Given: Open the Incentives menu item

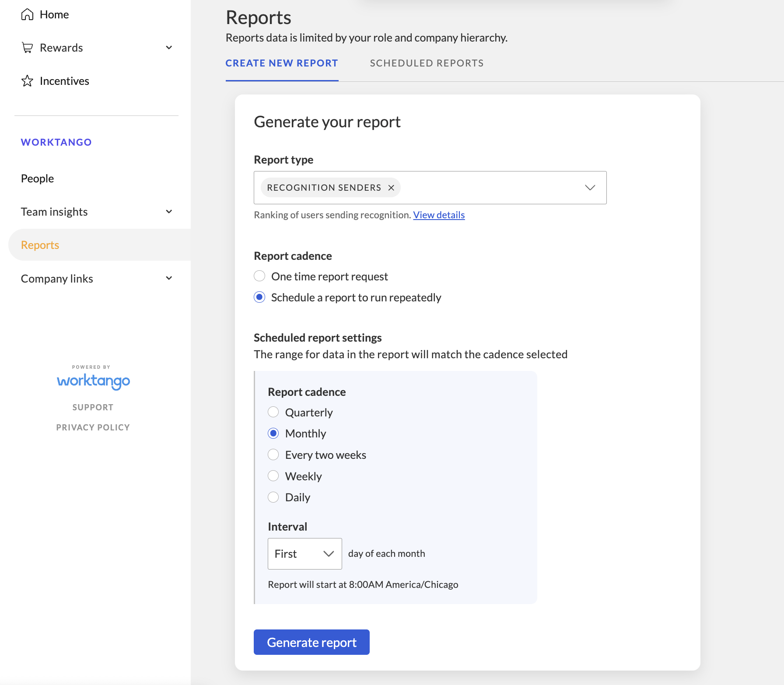Looking at the screenshot, I should (x=64, y=81).
